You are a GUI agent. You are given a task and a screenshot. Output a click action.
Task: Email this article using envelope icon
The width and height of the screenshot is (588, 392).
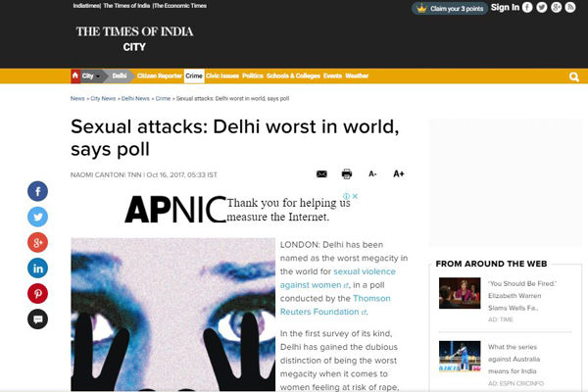pos(321,174)
